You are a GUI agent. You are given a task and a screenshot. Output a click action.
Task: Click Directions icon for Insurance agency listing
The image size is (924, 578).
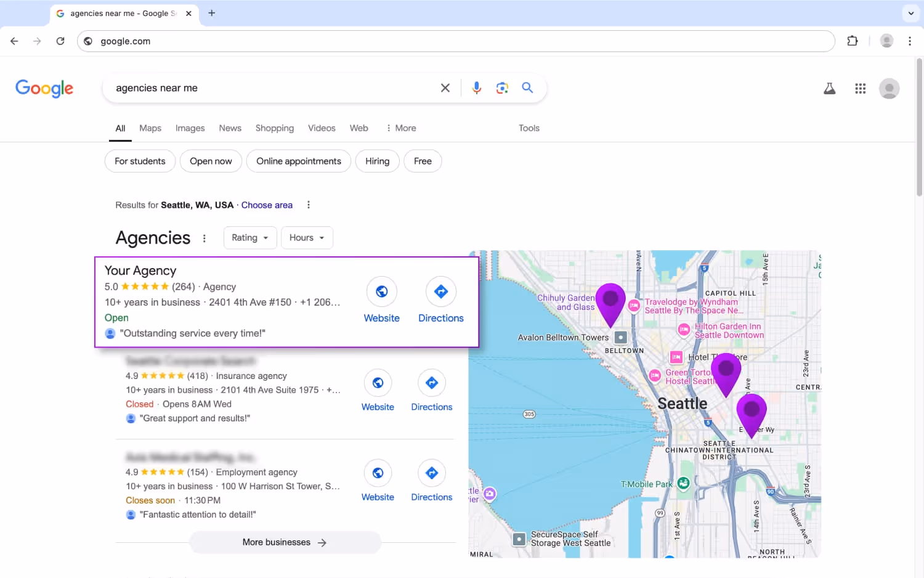click(x=432, y=383)
